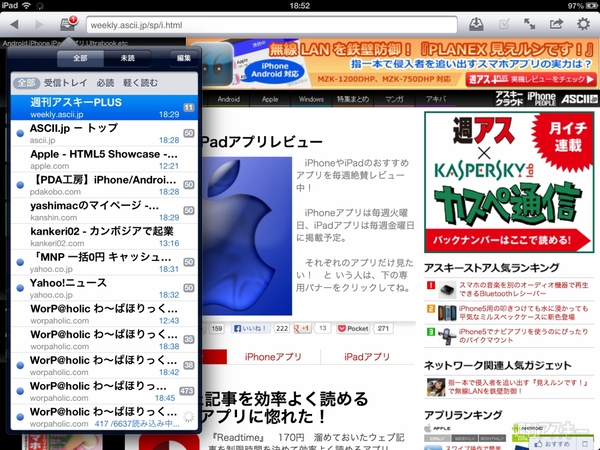
Task: Tap the browser back arrow
Action: click(x=15, y=25)
